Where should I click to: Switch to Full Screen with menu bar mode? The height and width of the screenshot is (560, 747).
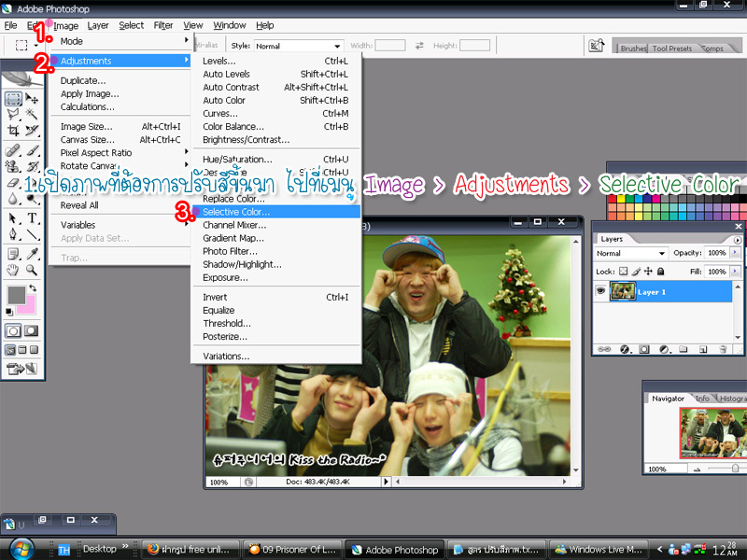21,350
